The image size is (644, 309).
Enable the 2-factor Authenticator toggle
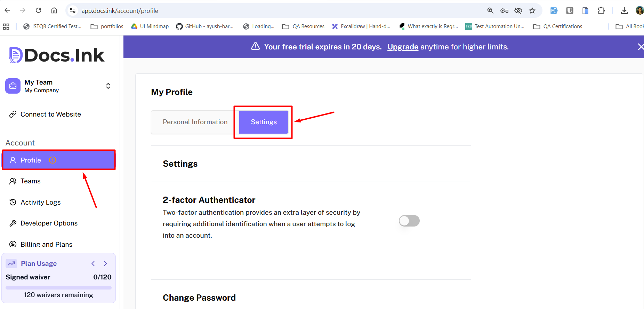tap(409, 221)
